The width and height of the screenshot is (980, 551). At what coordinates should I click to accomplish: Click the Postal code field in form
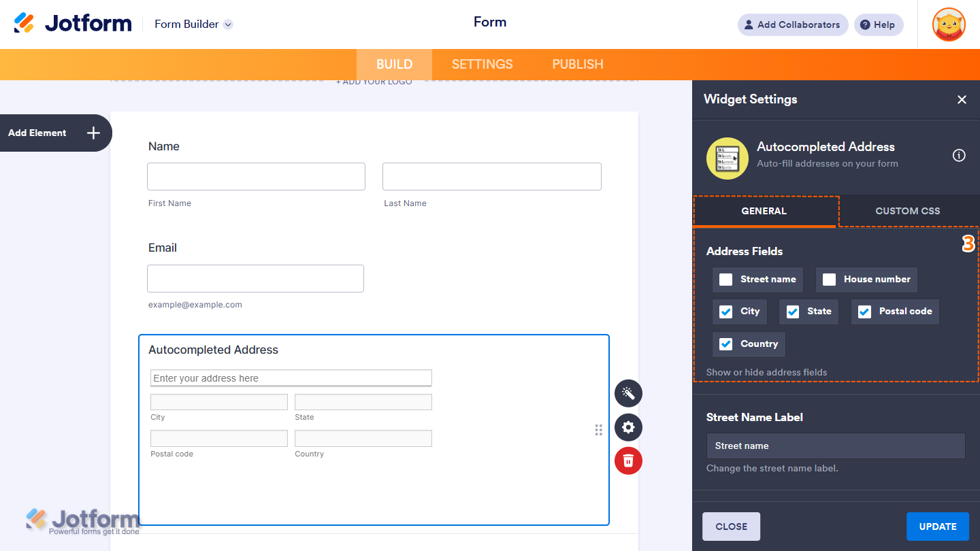tap(219, 438)
